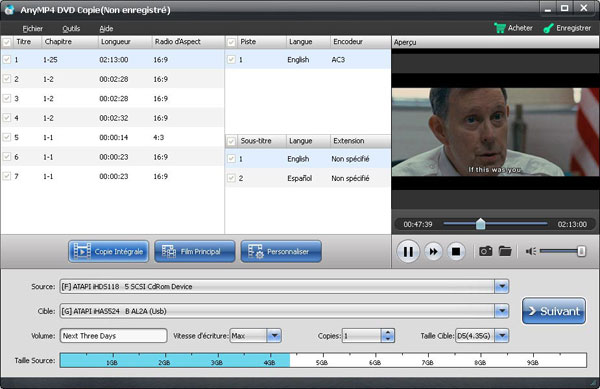Expand the Cible target dropdown
600x389 pixels.
pyautogui.click(x=502, y=311)
